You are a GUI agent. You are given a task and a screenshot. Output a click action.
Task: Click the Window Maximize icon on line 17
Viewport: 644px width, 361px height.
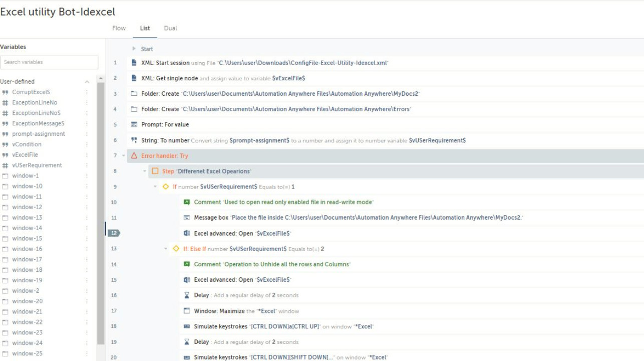pyautogui.click(x=187, y=311)
